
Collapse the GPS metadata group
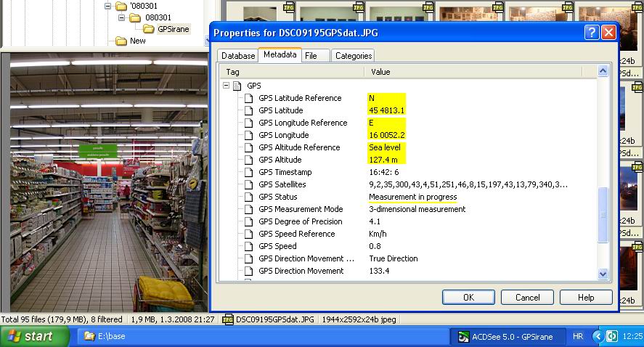click(226, 86)
